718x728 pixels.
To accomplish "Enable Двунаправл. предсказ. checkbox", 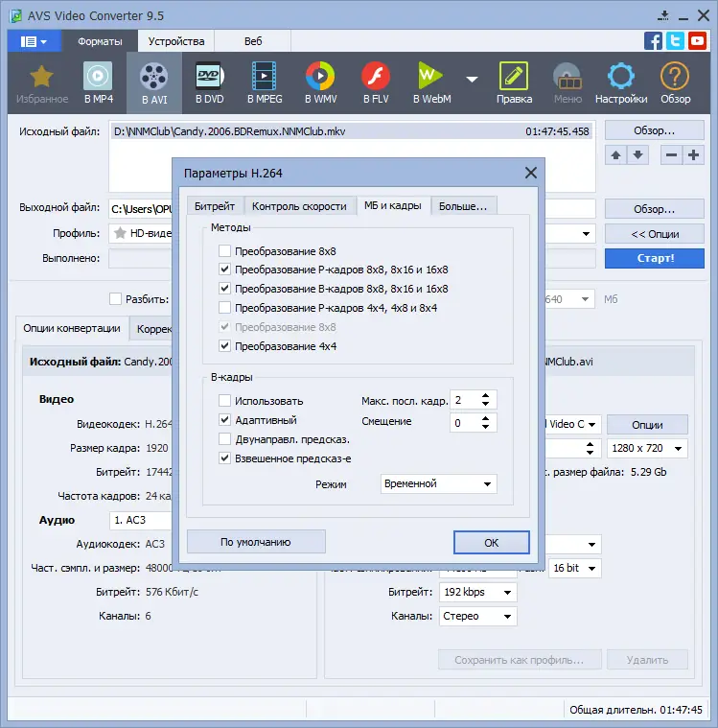I will pyautogui.click(x=224, y=438).
